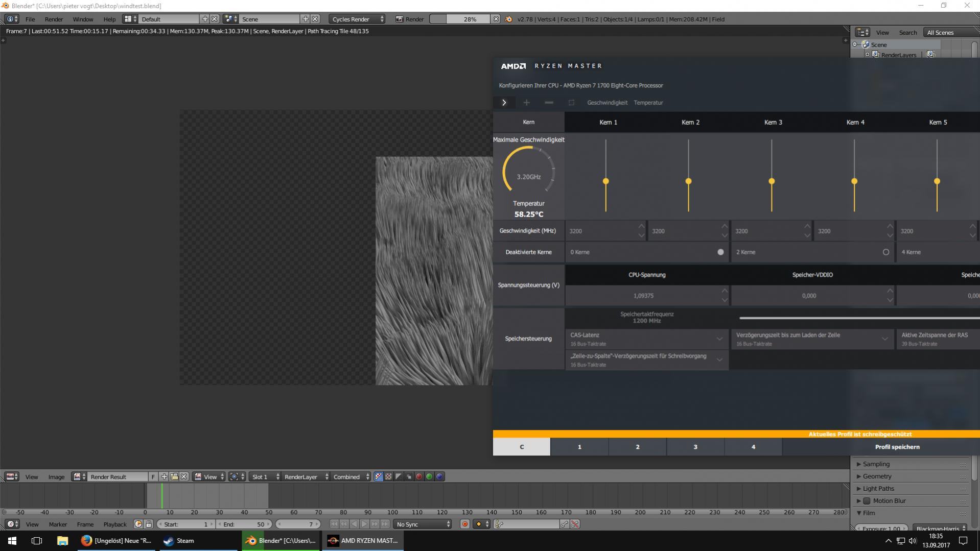Toggle Render Result fake user F button
Viewport: 980px width, 551px height.
153,476
